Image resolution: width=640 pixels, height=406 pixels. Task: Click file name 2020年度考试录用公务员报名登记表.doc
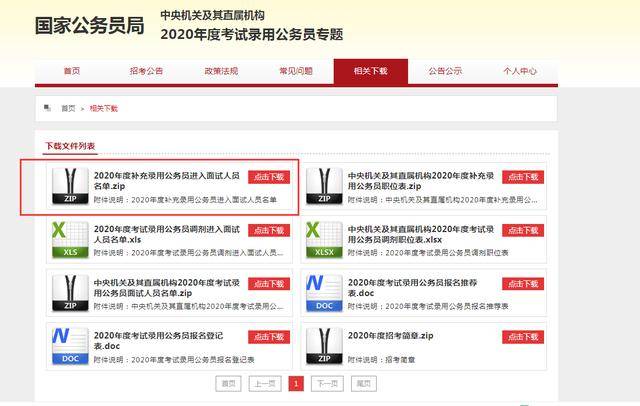[158, 341]
